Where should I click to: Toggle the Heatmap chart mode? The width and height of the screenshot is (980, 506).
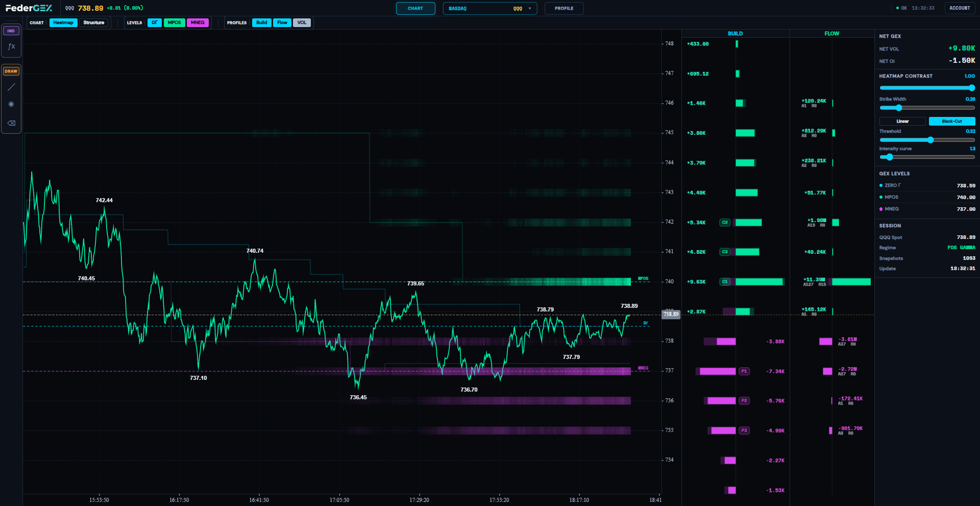63,22
